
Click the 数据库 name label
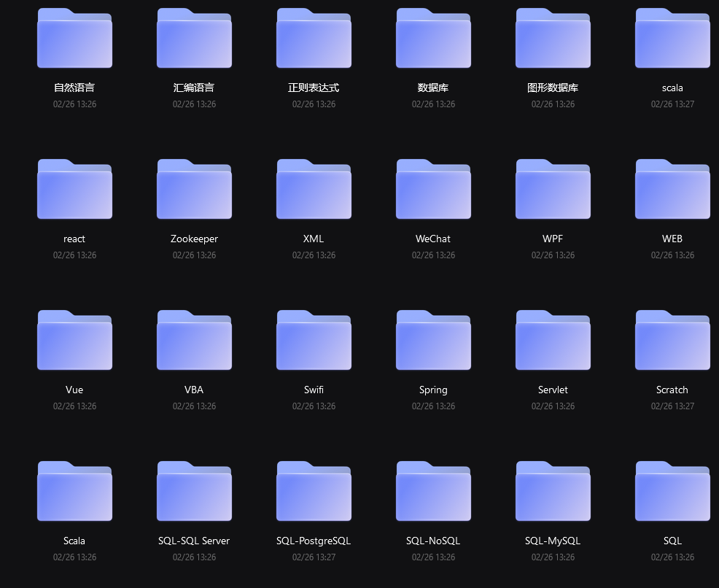(x=433, y=88)
